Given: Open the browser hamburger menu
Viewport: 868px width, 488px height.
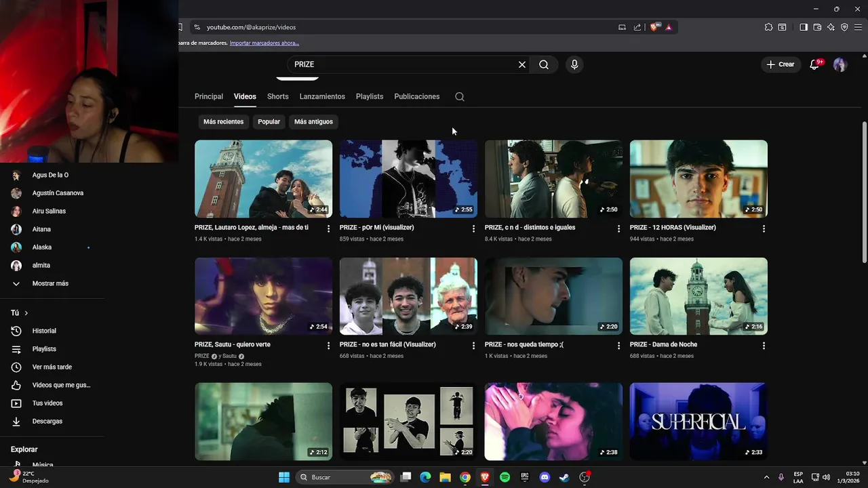Looking at the screenshot, I should 858,27.
